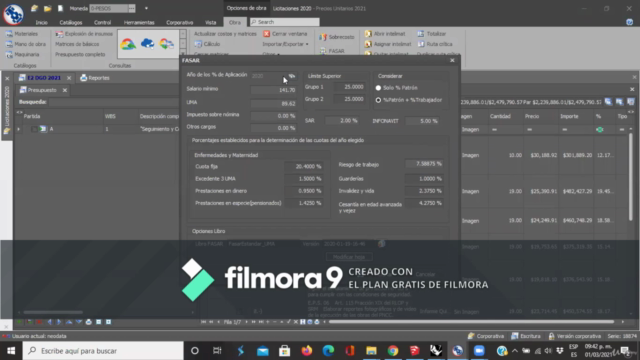
Task: Open the quick access toolbar dropdown arrow
Action: [x=146, y=8]
